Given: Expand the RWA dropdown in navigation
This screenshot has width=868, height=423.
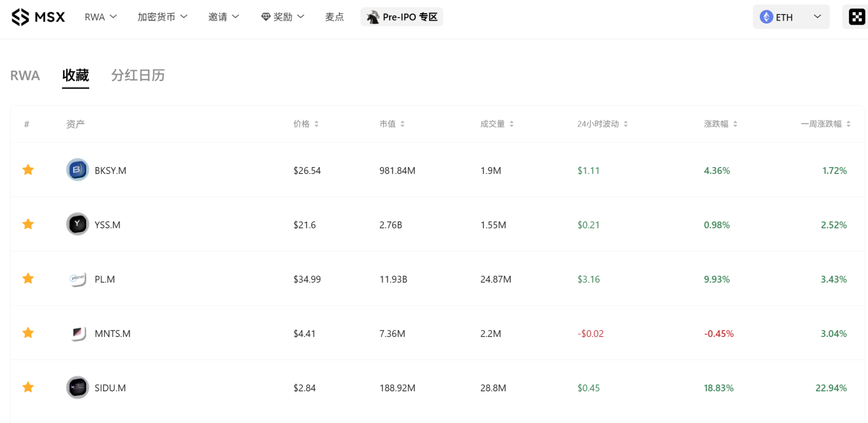Looking at the screenshot, I should click(x=101, y=17).
